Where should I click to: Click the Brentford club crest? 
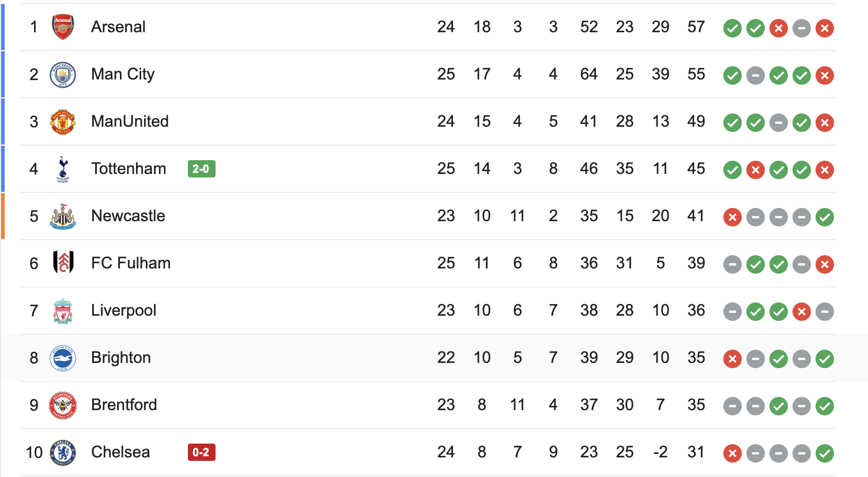point(63,405)
